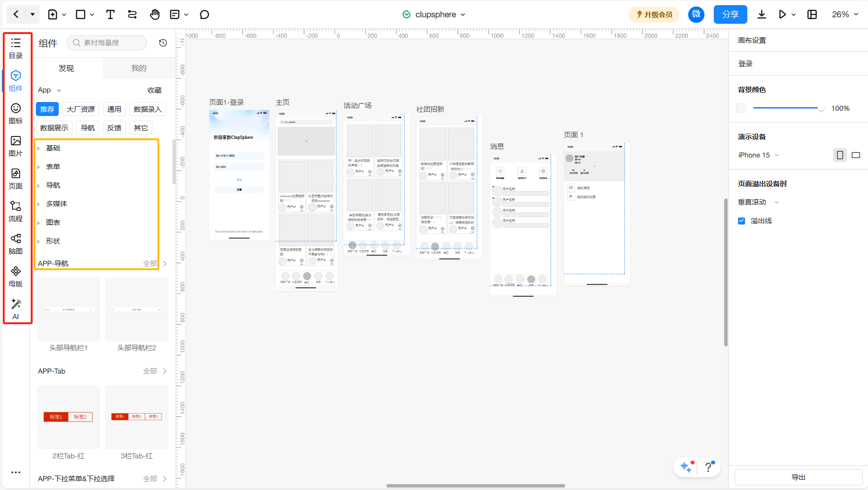Select the 头部导航栏1 component thumbnail
Viewport: 868px width, 490px height.
click(68, 309)
